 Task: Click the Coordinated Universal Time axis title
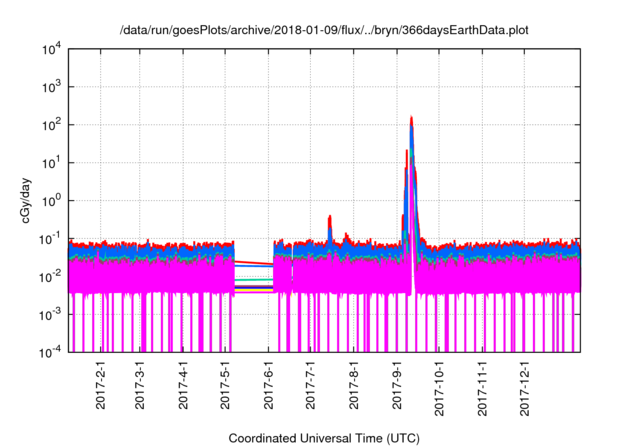click(x=324, y=438)
